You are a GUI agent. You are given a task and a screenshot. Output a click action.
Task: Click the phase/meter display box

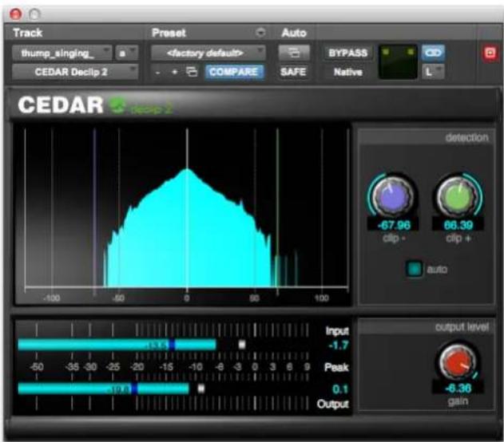(x=398, y=62)
